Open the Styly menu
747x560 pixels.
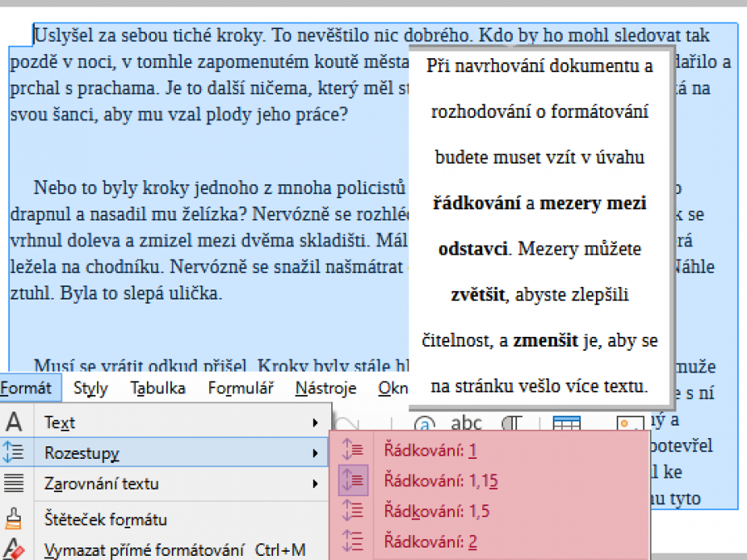(x=90, y=388)
